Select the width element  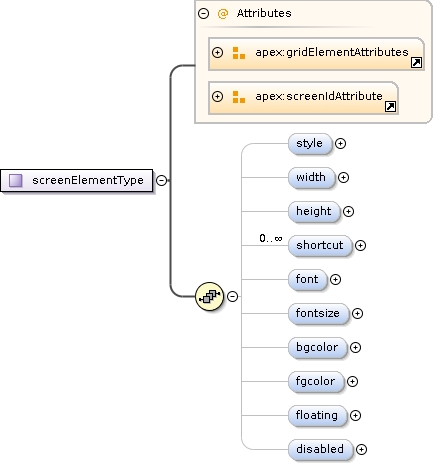pyautogui.click(x=311, y=177)
